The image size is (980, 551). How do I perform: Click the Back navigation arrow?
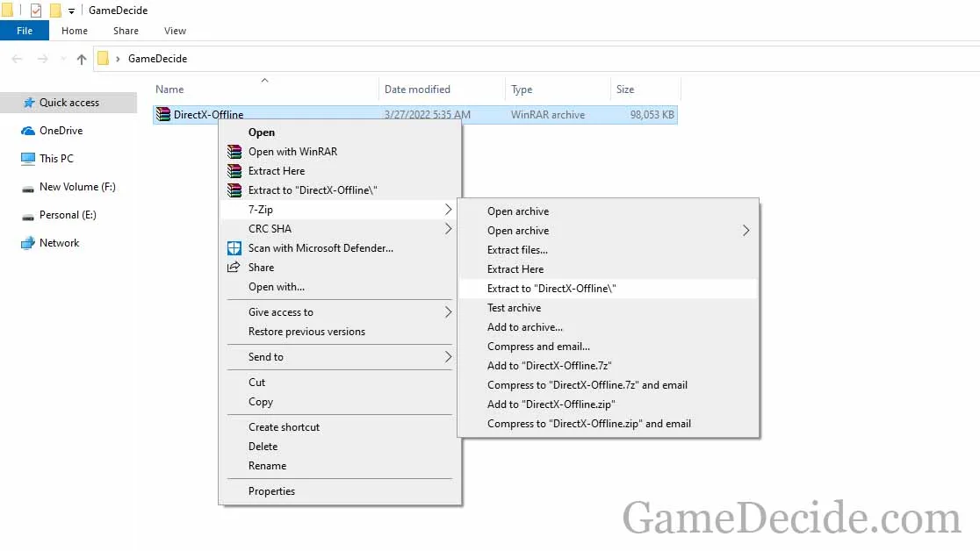[x=18, y=59]
